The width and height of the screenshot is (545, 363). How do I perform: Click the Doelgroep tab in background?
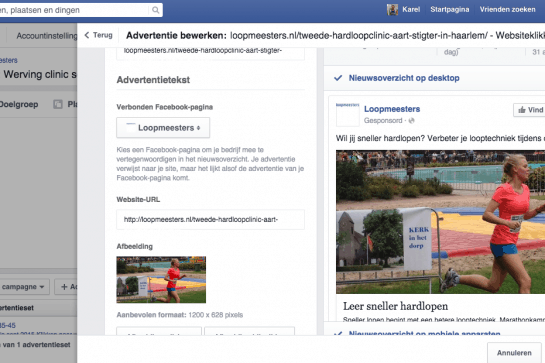pyautogui.click(x=19, y=104)
